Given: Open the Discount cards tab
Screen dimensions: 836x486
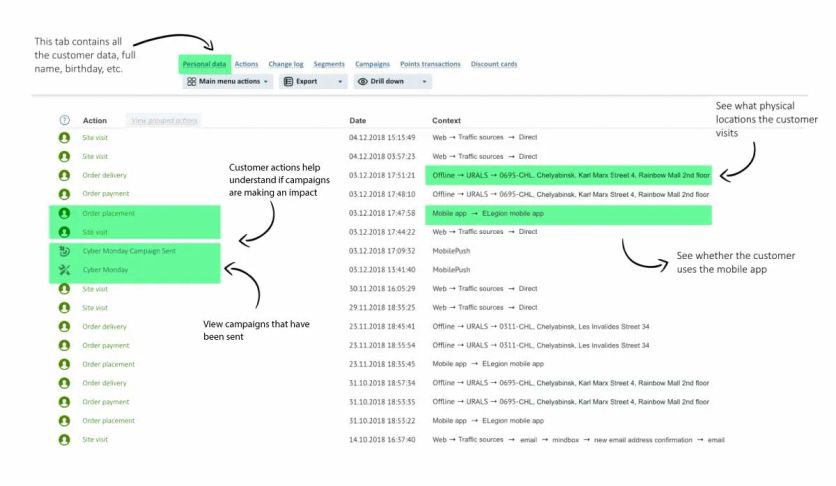Looking at the screenshot, I should point(494,64).
